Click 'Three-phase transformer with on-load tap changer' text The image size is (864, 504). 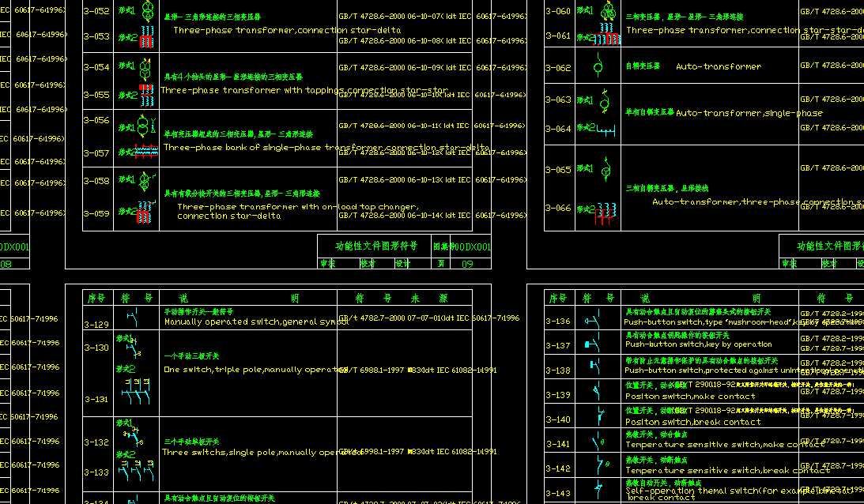coord(298,212)
